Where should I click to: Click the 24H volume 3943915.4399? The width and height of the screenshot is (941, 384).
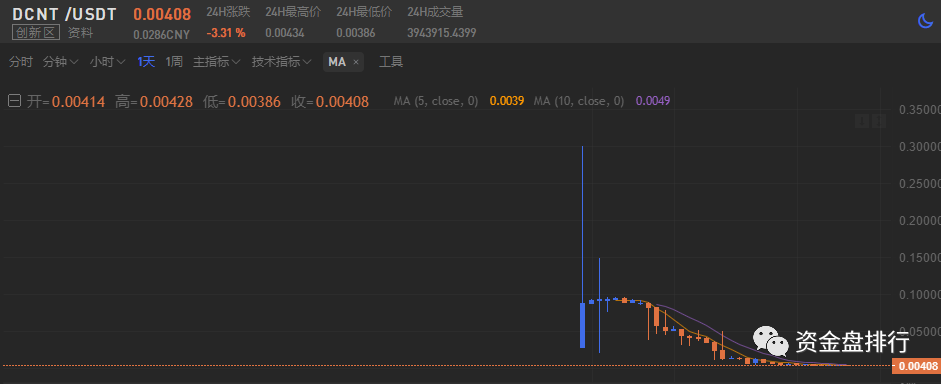tap(442, 33)
